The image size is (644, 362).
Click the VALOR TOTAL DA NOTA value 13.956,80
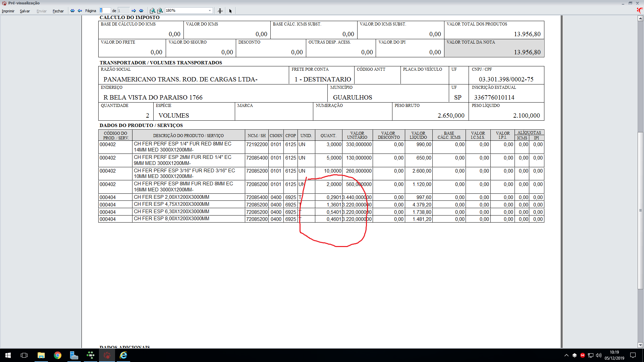point(527,52)
